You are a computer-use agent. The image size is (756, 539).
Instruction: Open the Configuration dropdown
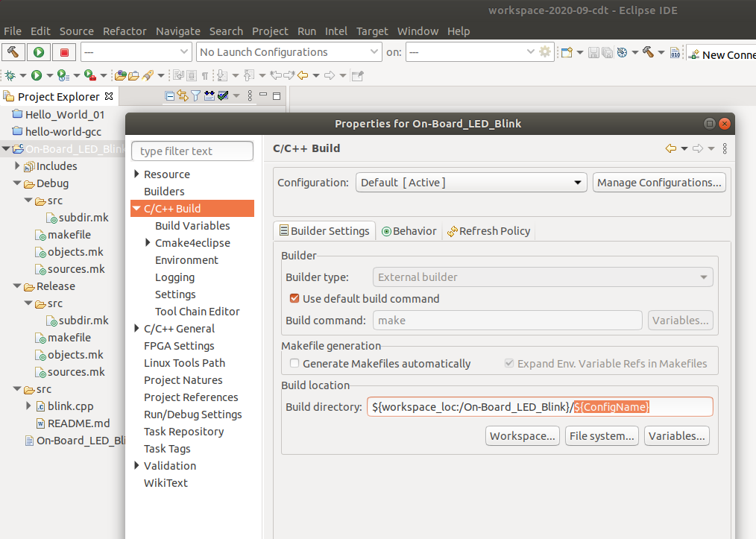click(x=471, y=183)
